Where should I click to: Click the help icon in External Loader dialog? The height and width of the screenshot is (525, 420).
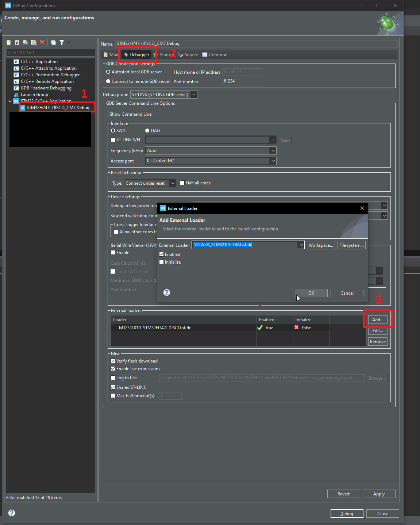coord(167,292)
